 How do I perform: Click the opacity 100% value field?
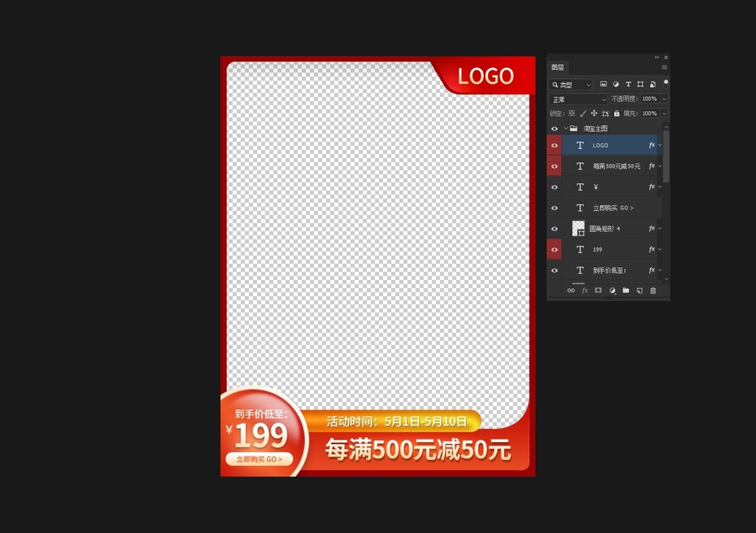tap(650, 99)
